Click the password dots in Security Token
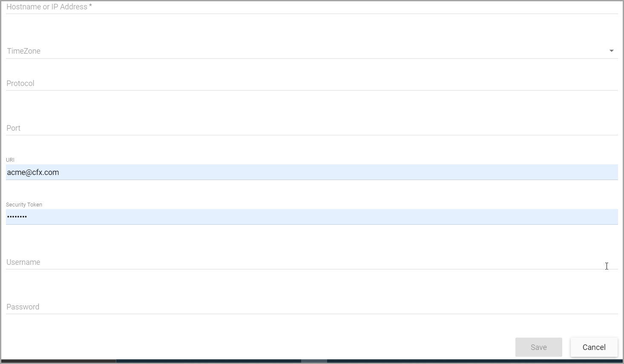The image size is (624, 364). (17, 217)
